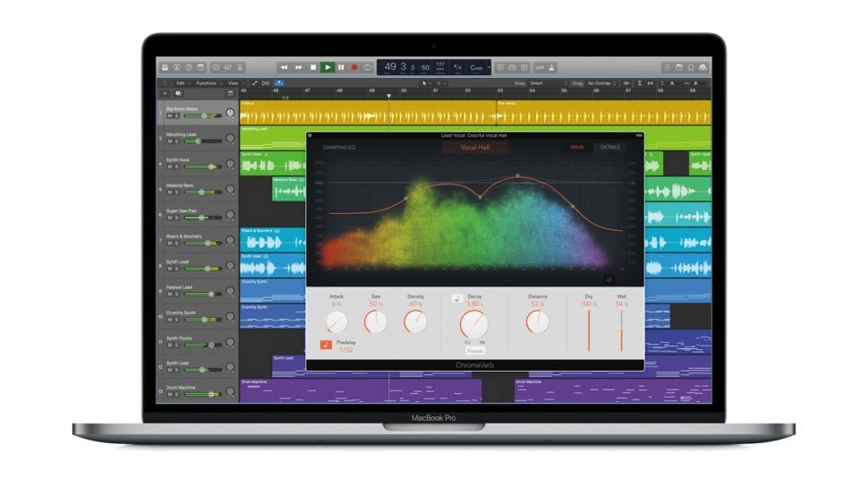The height and width of the screenshot is (488, 868).
Task: Click the Pause transport button
Action: pos(341,67)
